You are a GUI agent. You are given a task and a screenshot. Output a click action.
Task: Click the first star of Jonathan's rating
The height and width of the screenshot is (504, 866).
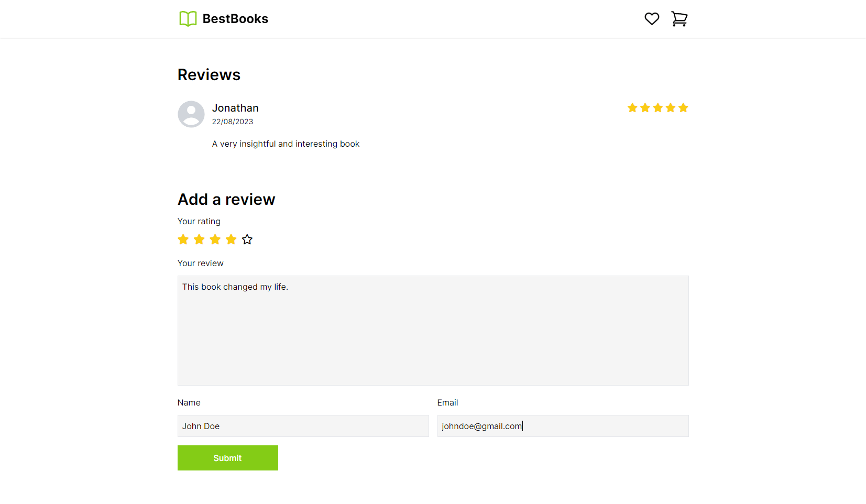pyautogui.click(x=632, y=108)
